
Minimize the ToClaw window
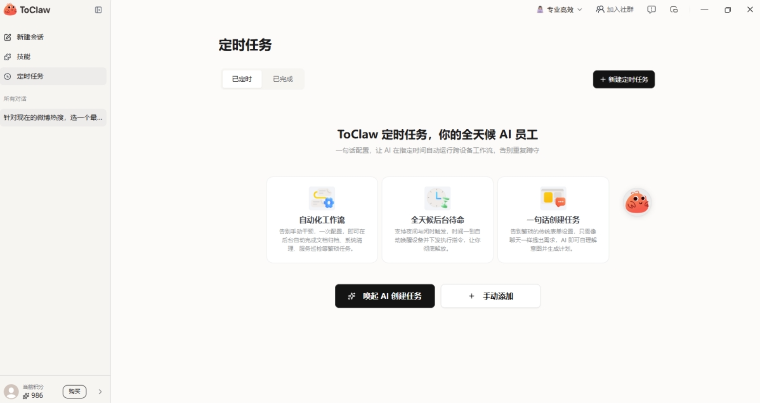(704, 10)
